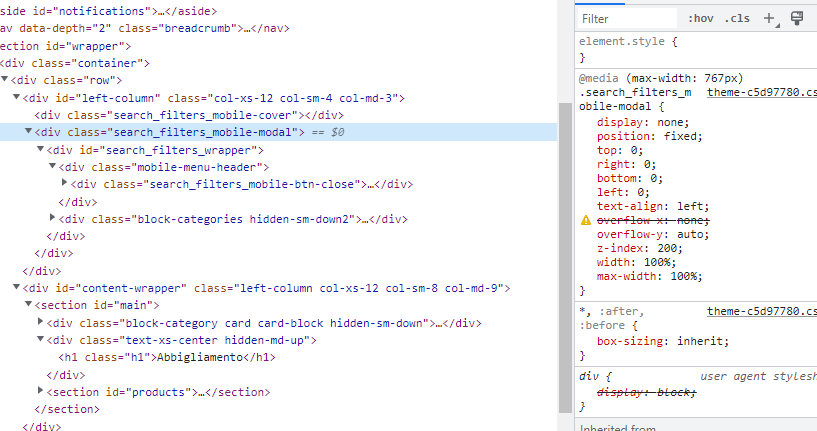Click the *, :after, :before rule selector

tap(612, 318)
